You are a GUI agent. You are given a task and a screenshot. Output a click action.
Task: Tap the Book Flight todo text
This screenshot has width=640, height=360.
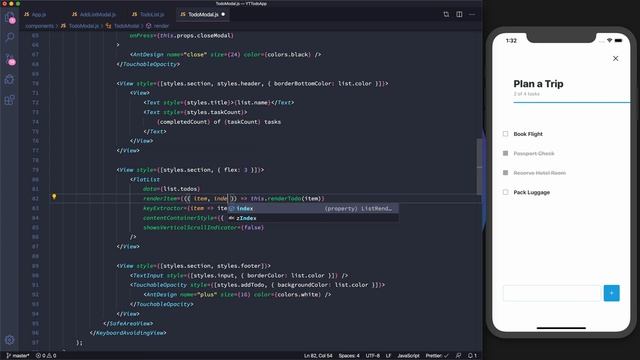(528, 134)
